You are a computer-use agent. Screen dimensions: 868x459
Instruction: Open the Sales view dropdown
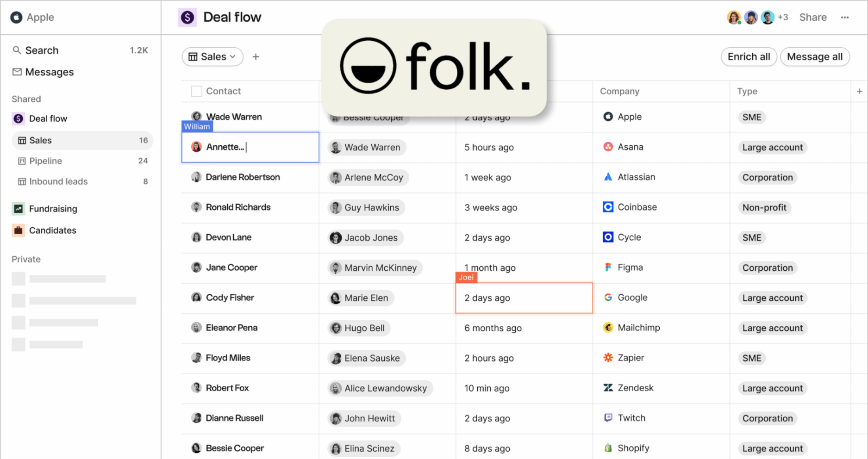pos(212,56)
